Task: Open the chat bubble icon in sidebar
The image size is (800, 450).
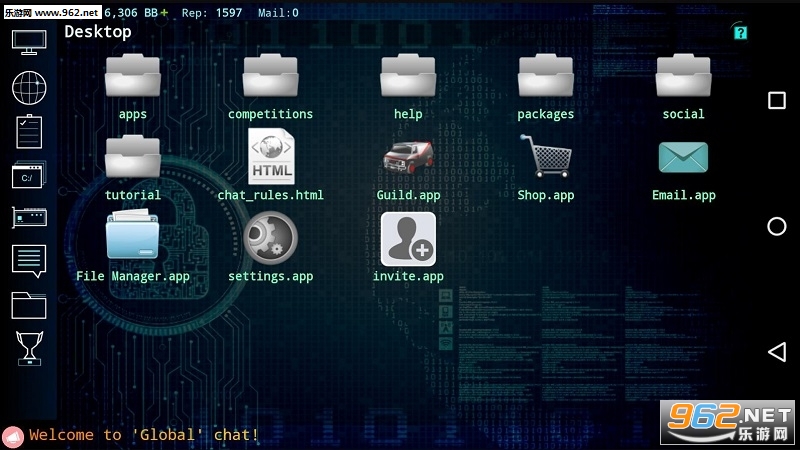Action: [x=29, y=260]
